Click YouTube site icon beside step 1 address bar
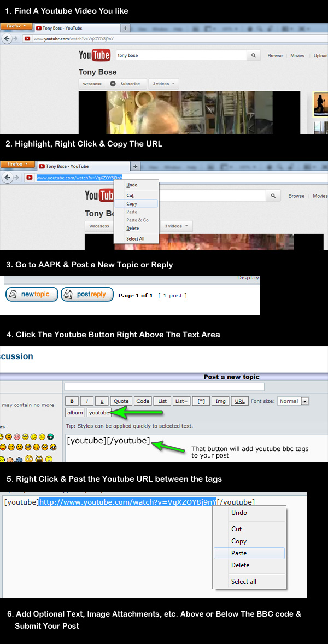 click(27, 39)
